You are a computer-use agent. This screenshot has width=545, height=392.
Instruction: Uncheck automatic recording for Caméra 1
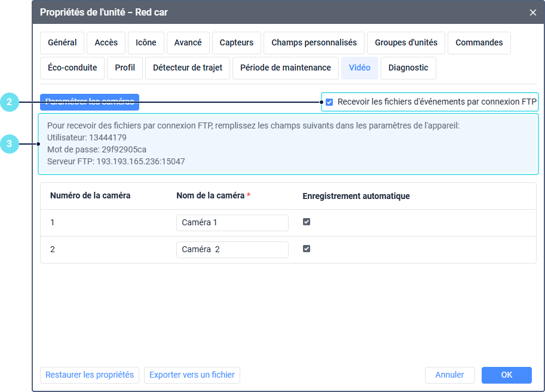click(307, 222)
